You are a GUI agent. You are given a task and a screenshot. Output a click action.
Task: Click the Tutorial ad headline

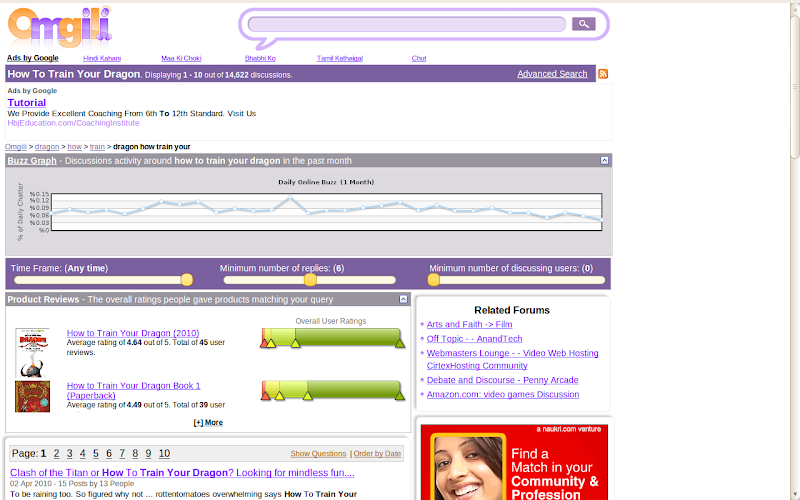click(x=27, y=103)
